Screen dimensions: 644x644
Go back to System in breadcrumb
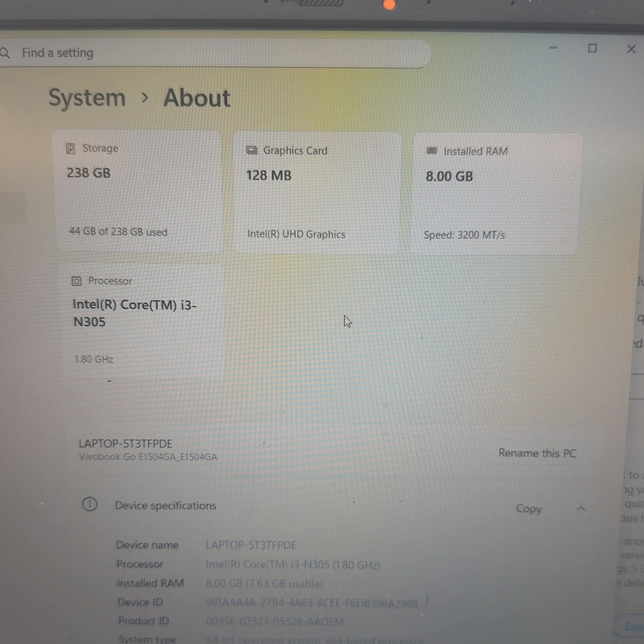pos(87,98)
